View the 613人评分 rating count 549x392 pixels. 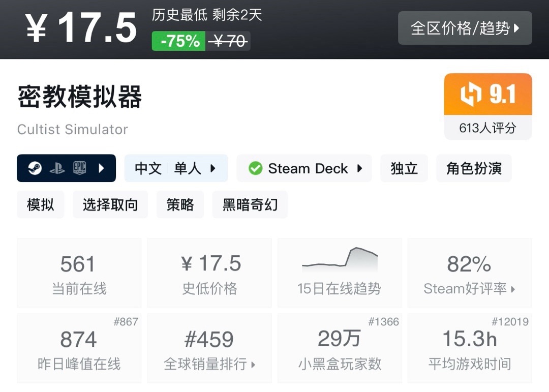pyautogui.click(x=487, y=128)
